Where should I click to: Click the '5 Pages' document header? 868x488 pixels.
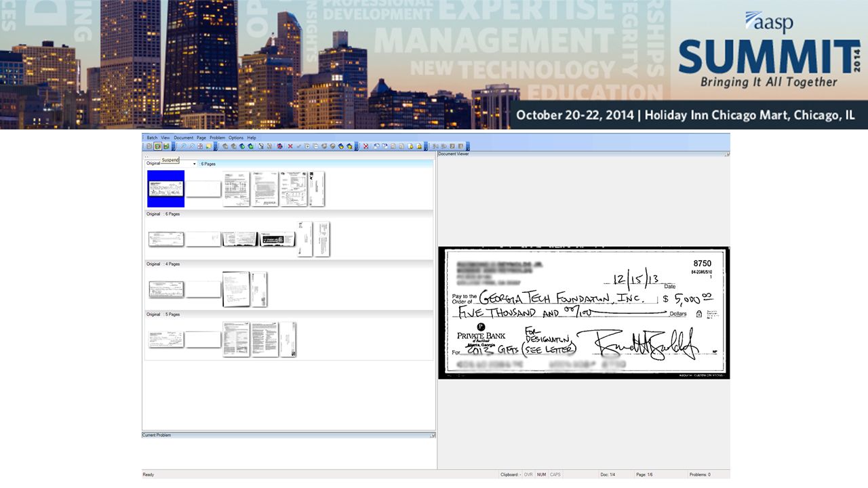tap(290, 314)
